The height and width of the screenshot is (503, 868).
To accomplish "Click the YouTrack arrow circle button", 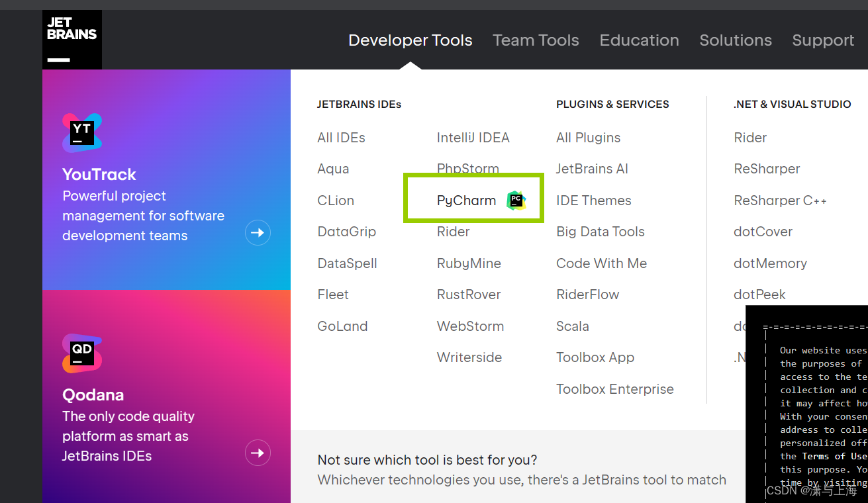I will (258, 233).
